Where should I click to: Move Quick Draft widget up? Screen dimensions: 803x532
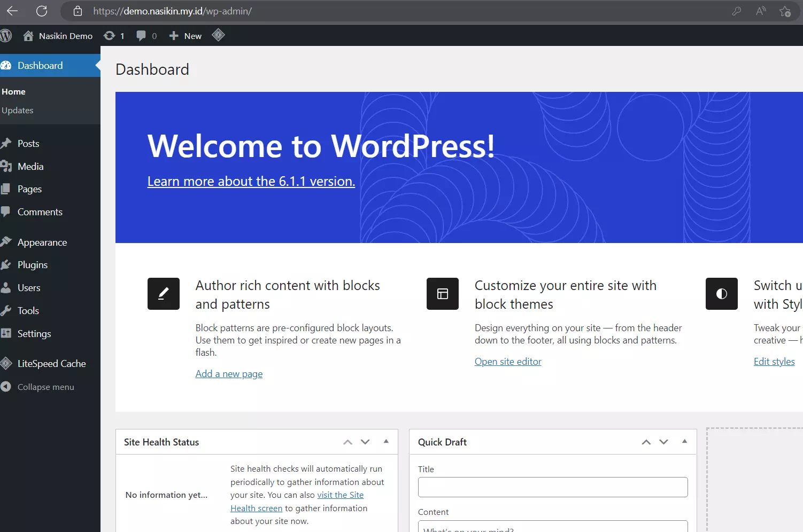point(646,442)
